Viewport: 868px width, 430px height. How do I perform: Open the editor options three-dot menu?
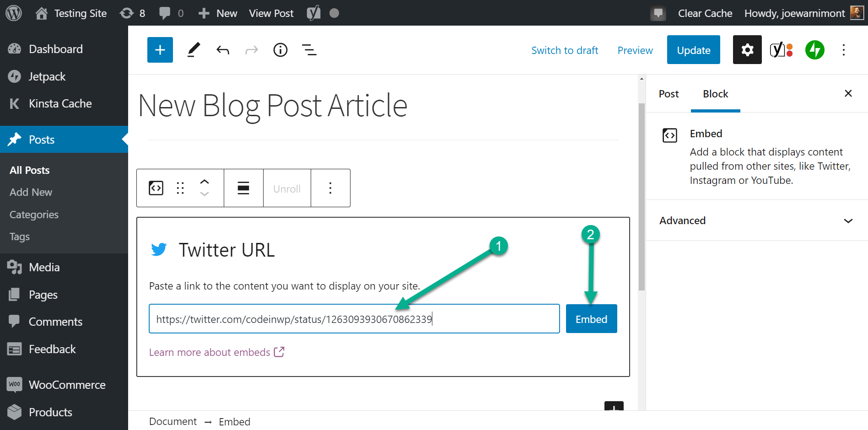[x=843, y=50]
